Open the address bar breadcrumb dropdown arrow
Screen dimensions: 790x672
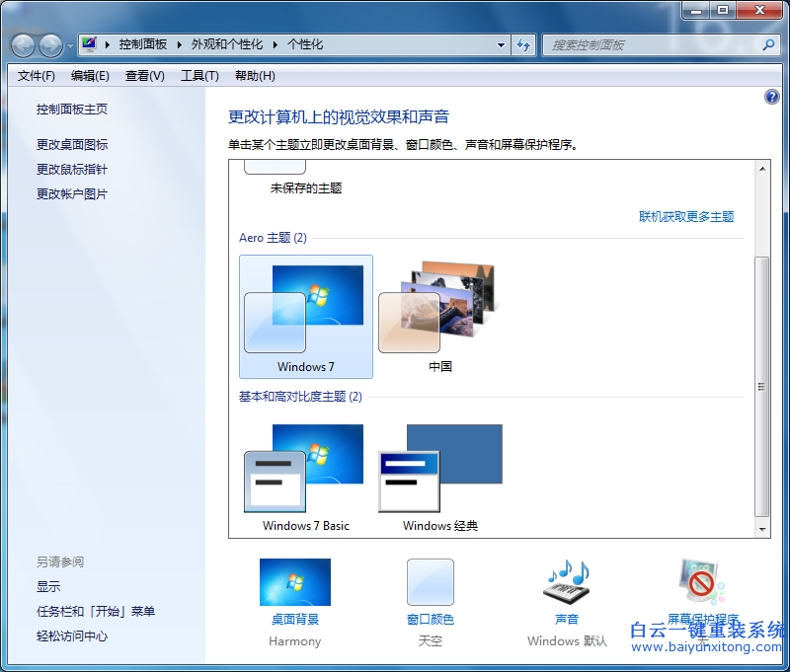tap(501, 44)
